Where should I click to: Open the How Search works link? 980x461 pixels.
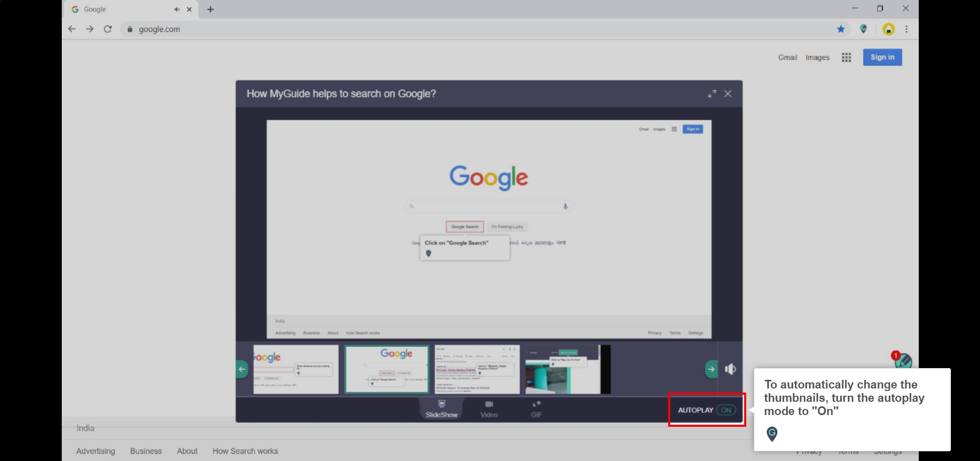[x=245, y=451]
